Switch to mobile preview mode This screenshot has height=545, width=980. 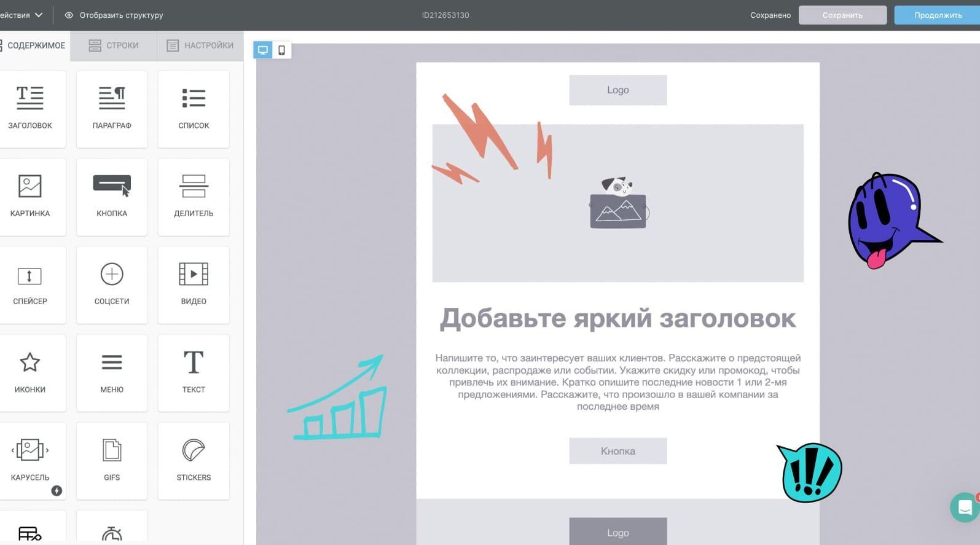point(281,50)
